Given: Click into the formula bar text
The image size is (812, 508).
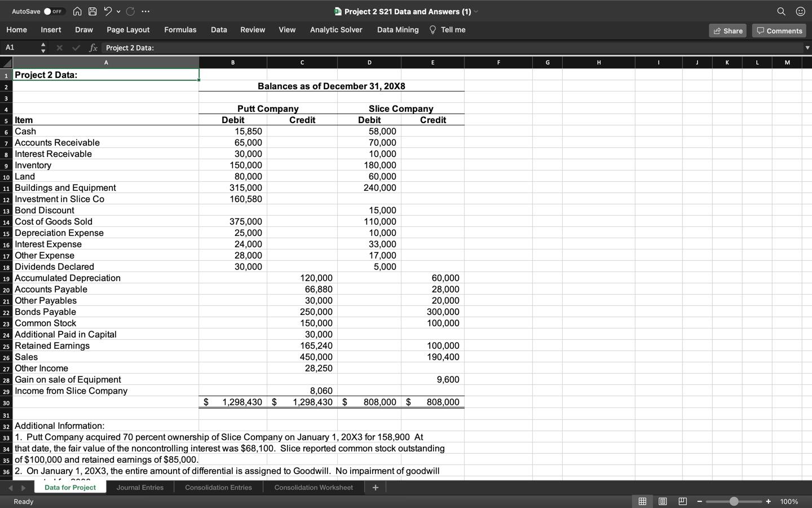Looking at the screenshot, I should [451, 48].
